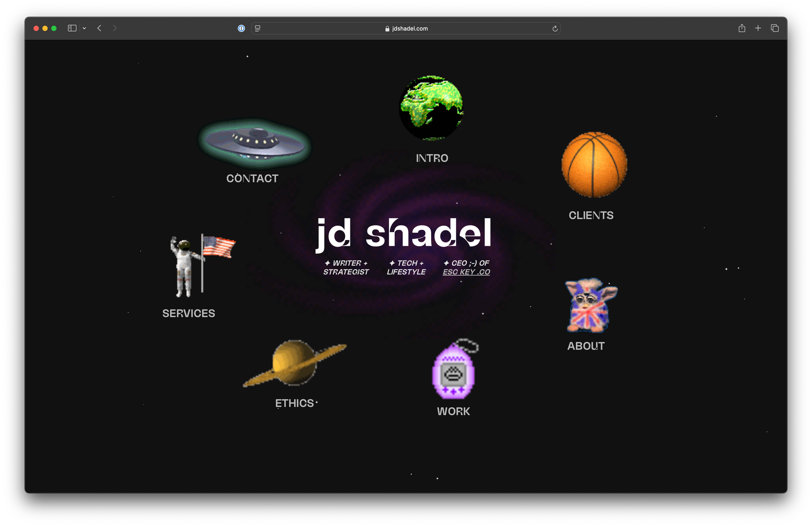Click the purple Tamagotchi icon

pos(454,370)
